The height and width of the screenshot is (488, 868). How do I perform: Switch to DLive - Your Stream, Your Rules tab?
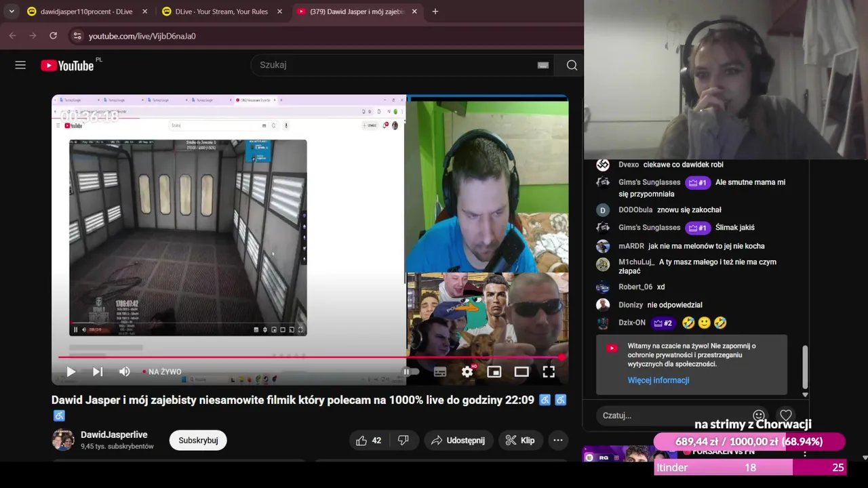[x=222, y=12]
